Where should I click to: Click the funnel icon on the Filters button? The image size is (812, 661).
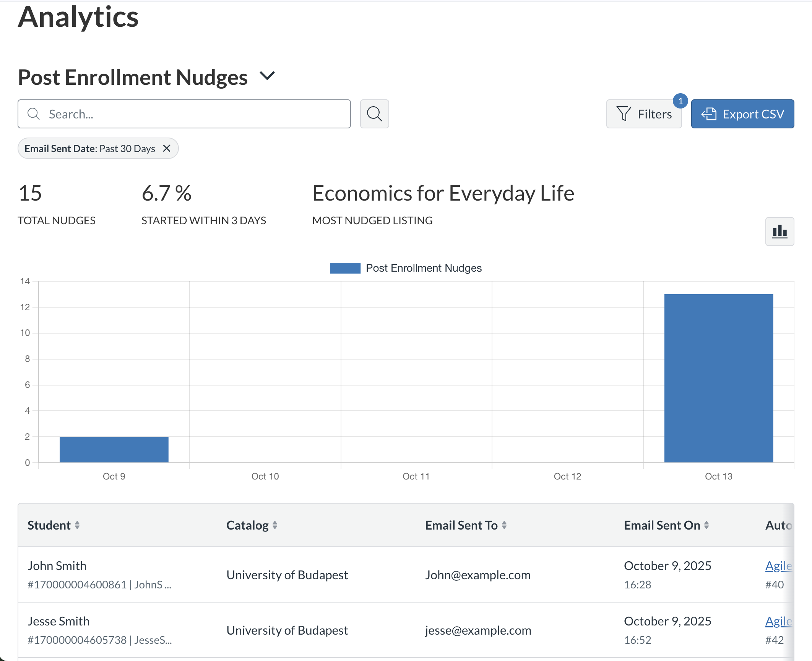tap(624, 113)
